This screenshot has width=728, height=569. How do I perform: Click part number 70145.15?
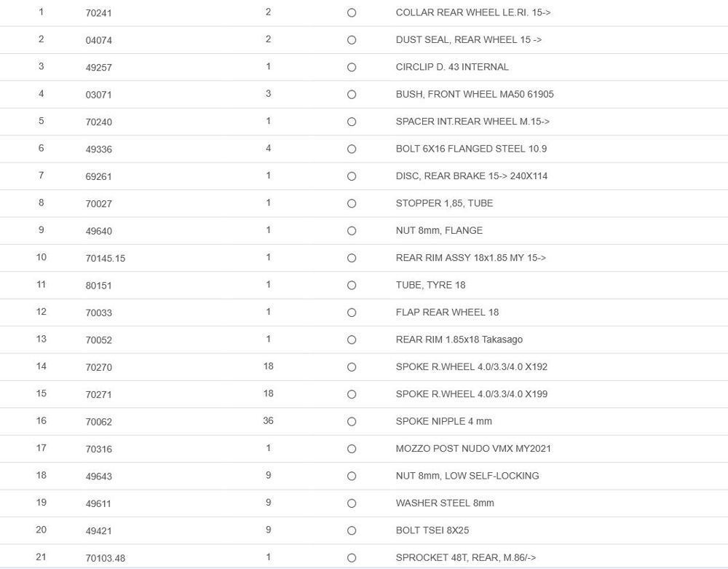tap(106, 259)
